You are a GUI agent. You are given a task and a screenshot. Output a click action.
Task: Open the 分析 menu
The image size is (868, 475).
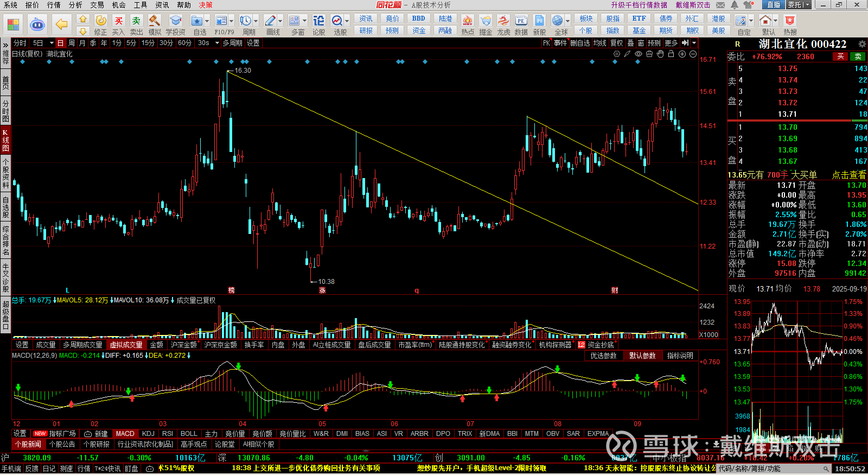click(x=75, y=5)
